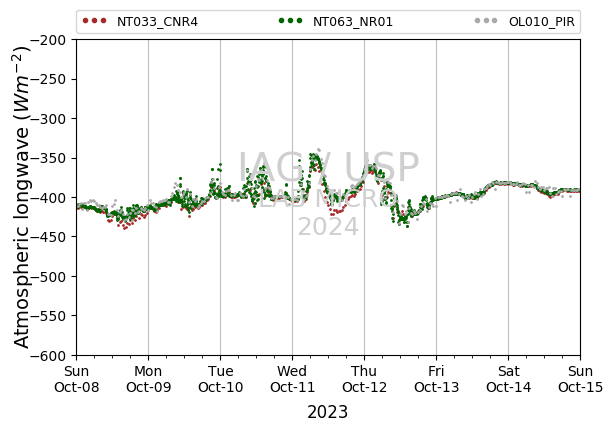613x432 pixels.
Task: Click the Sun Oct-15 x-axis label
Action: 581,379
